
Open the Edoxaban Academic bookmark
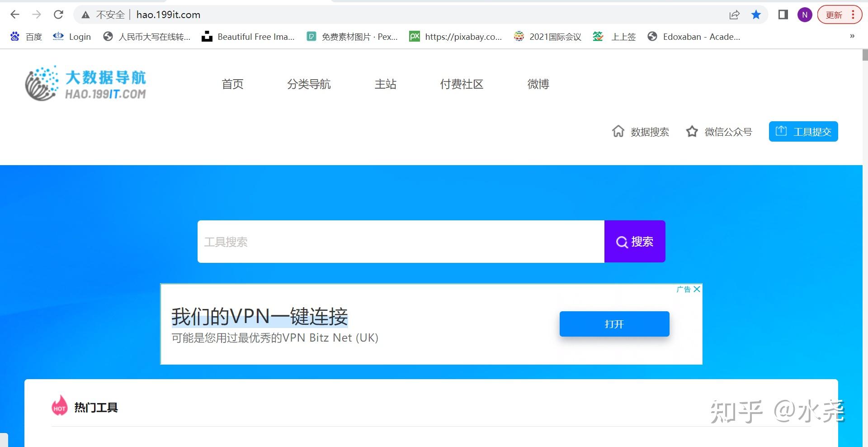click(694, 37)
